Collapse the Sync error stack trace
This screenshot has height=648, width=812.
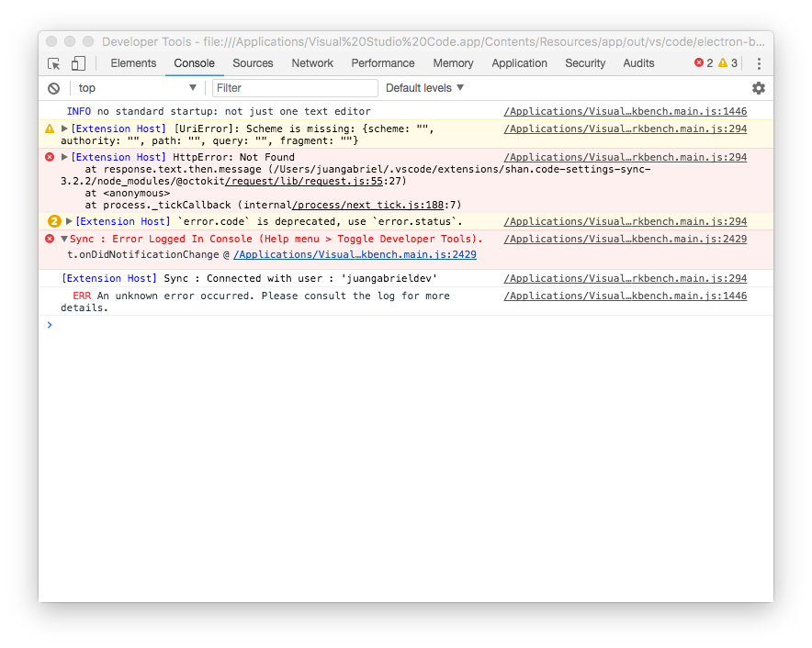[66, 238]
